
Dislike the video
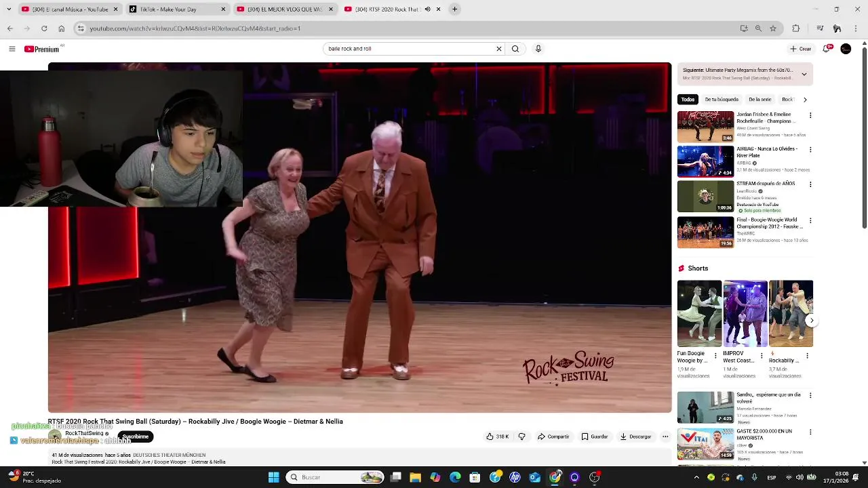click(521, 436)
